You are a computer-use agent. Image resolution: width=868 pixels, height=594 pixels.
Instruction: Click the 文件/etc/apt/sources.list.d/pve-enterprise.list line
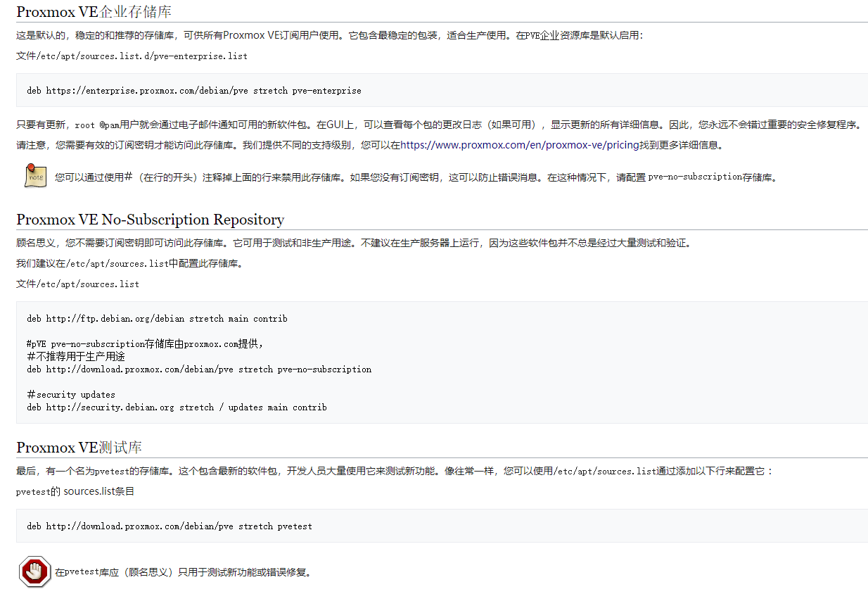[132, 56]
